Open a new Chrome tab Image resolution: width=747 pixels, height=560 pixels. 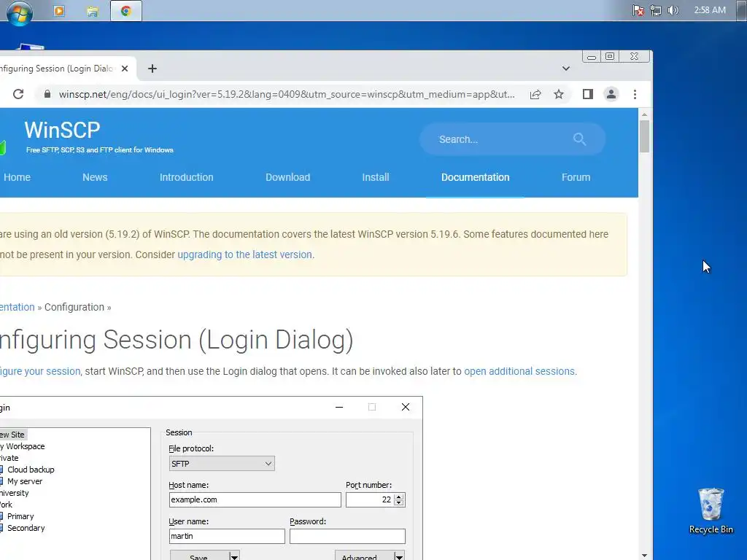click(152, 69)
